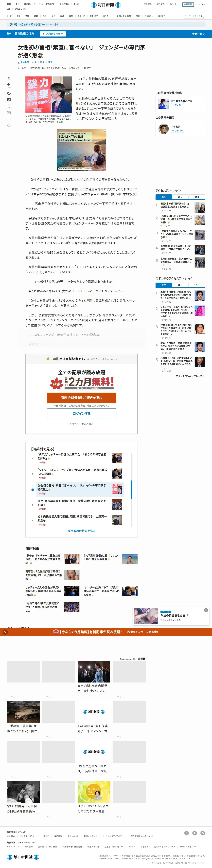212x868 pixels.
Task: Open オピニオン navigation item
Action: coord(149,16)
